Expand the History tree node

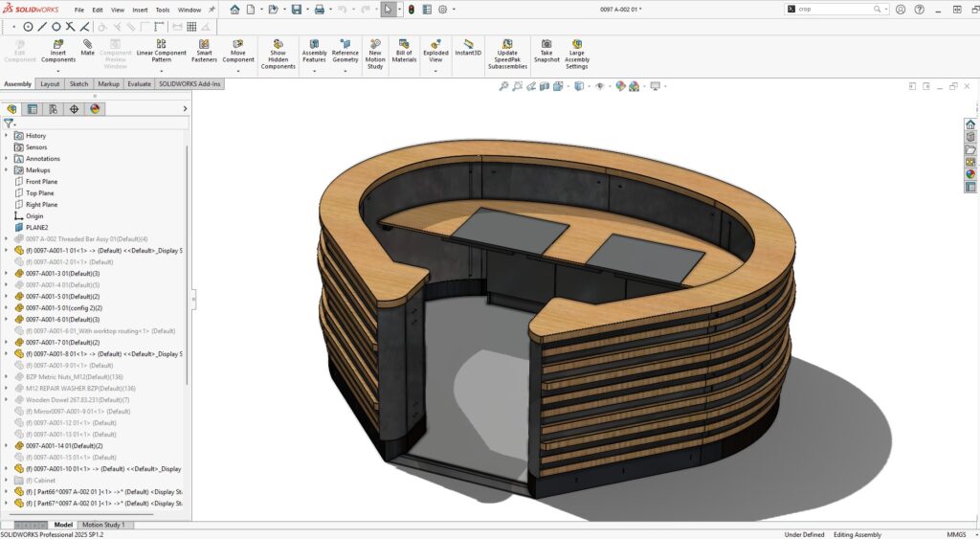point(7,136)
